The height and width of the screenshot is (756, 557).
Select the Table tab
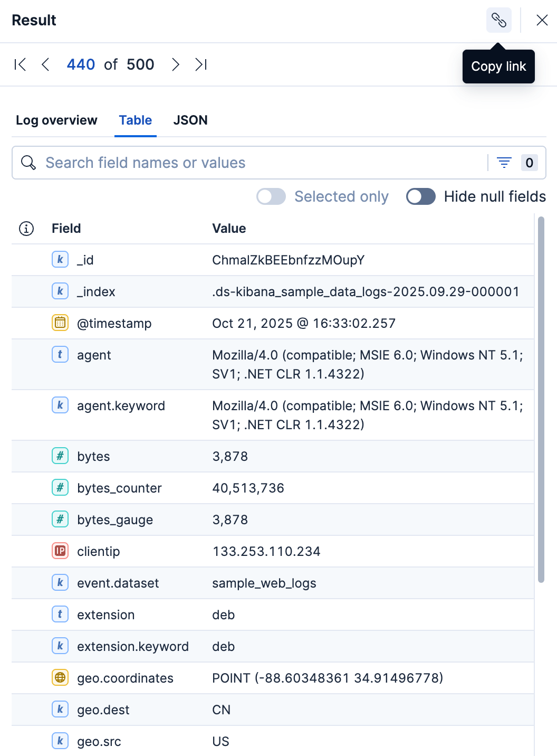point(136,120)
